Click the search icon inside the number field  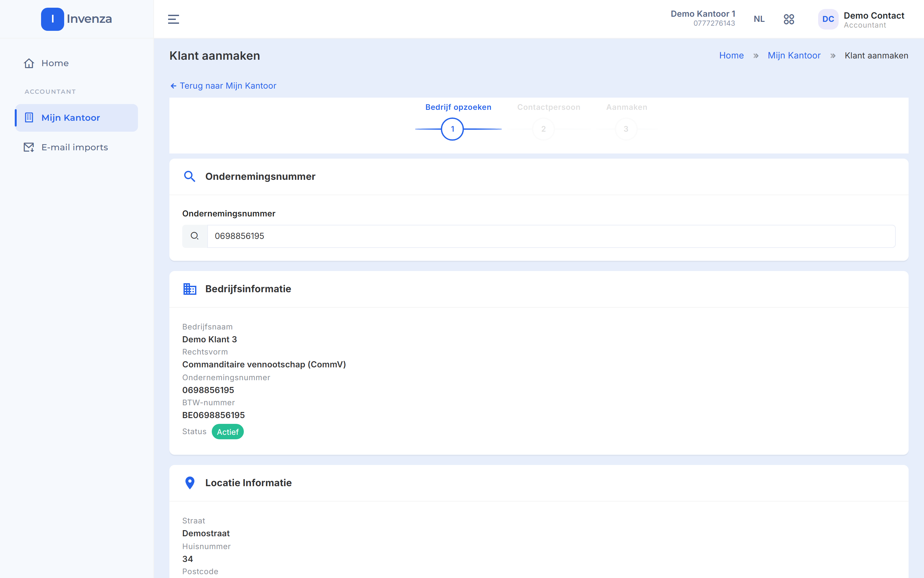(x=195, y=236)
